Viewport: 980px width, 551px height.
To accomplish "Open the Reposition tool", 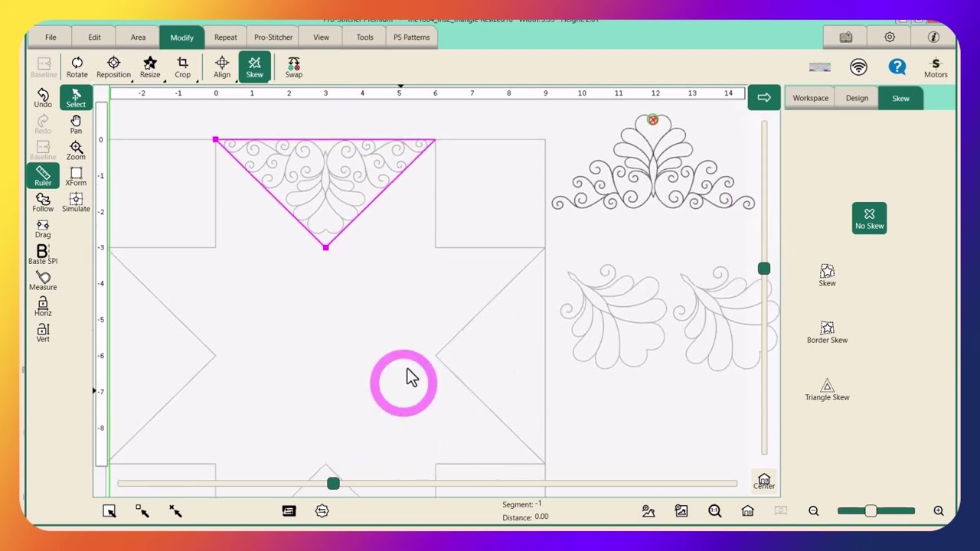I will [113, 67].
